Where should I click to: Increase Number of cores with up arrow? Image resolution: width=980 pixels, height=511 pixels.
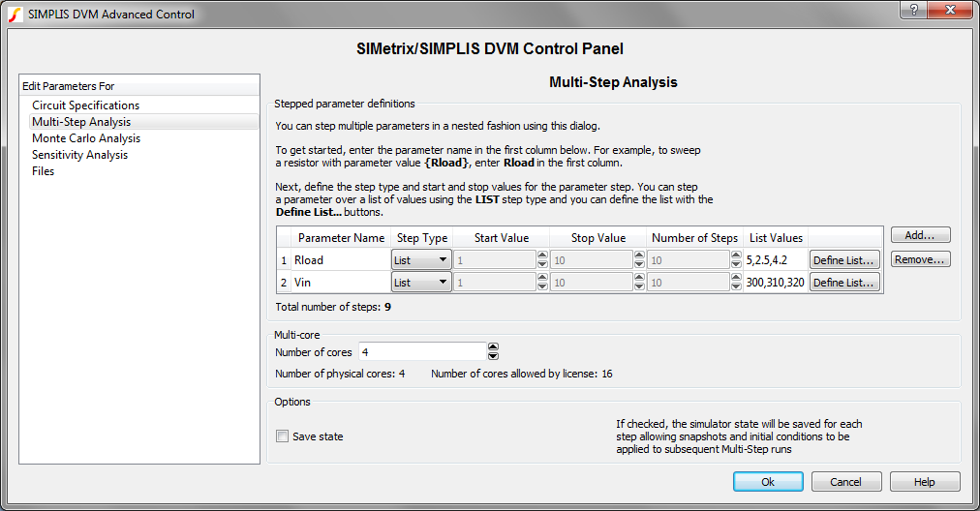pos(493,347)
